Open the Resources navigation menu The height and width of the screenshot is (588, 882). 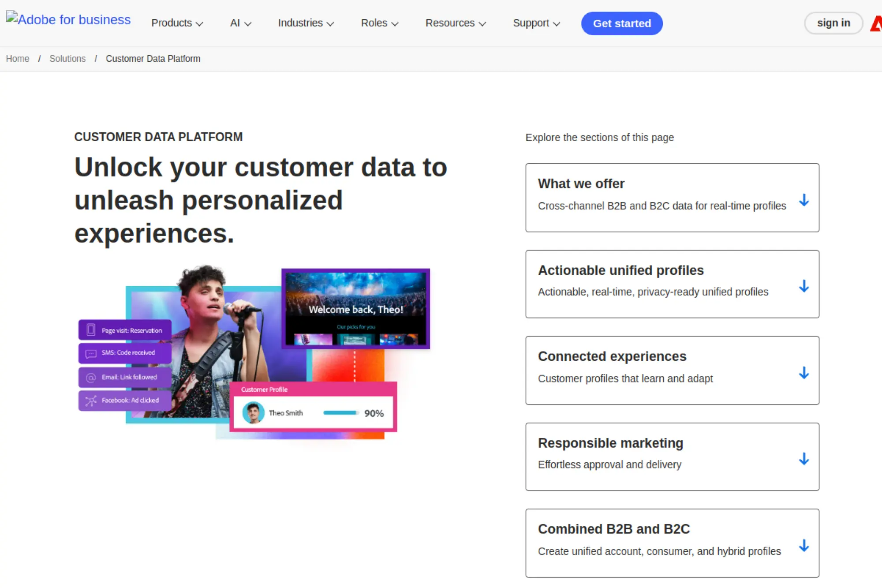click(455, 23)
